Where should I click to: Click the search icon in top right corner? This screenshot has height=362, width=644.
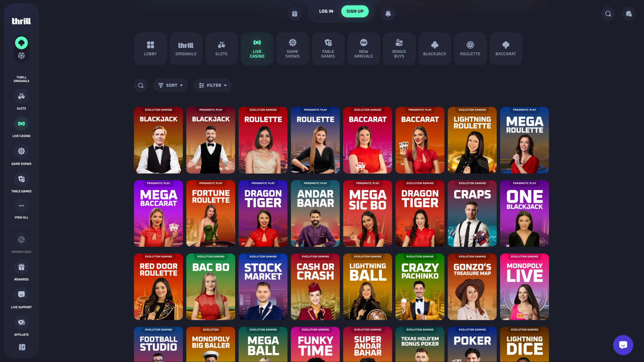point(608,14)
